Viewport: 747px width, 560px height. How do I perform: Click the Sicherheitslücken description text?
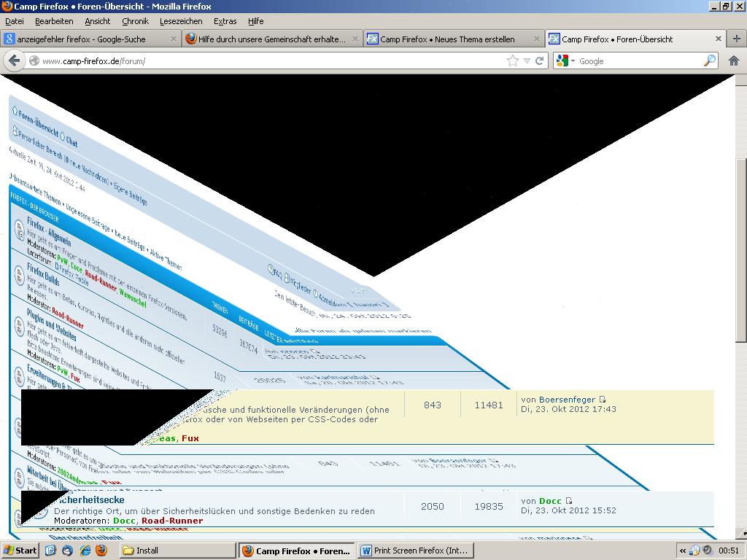214,511
